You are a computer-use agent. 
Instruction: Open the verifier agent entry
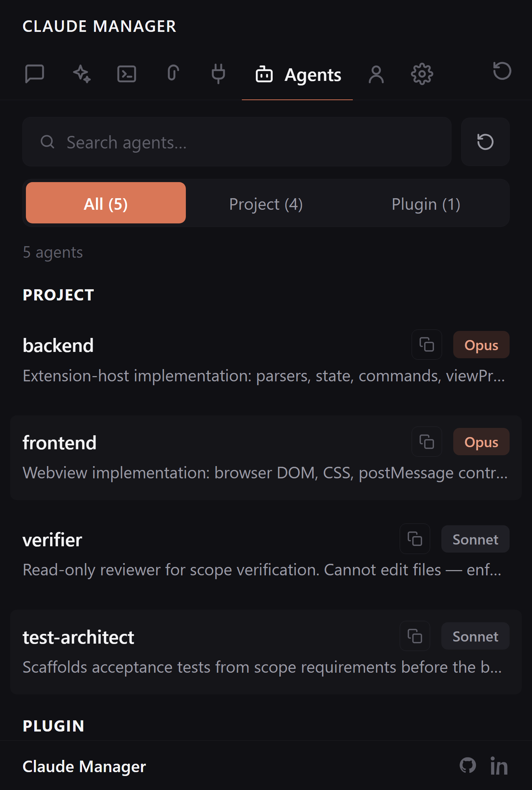click(266, 555)
